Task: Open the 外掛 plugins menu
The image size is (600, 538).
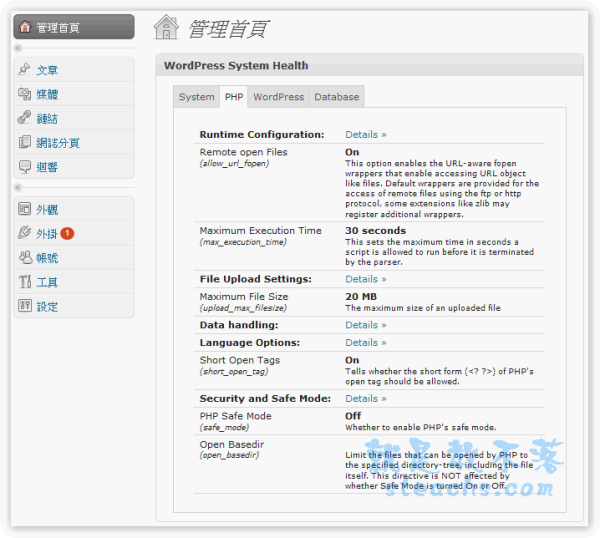Action: tap(74, 233)
